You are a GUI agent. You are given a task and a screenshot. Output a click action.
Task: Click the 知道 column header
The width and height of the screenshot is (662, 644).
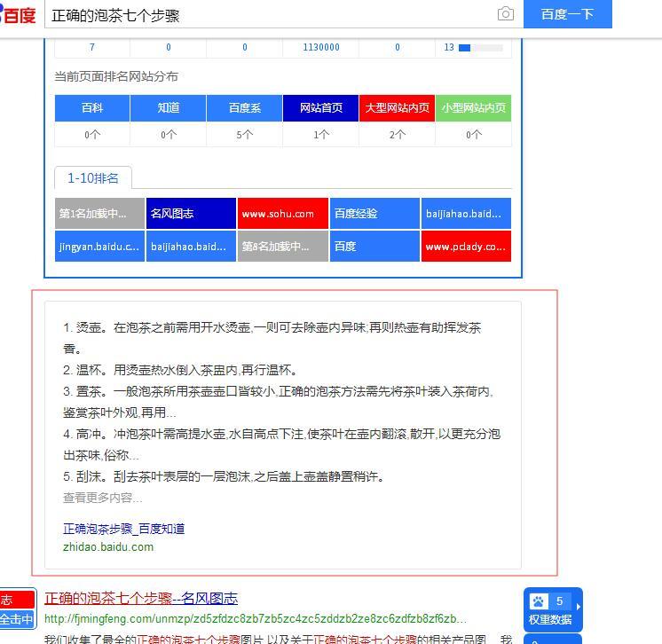(168, 108)
